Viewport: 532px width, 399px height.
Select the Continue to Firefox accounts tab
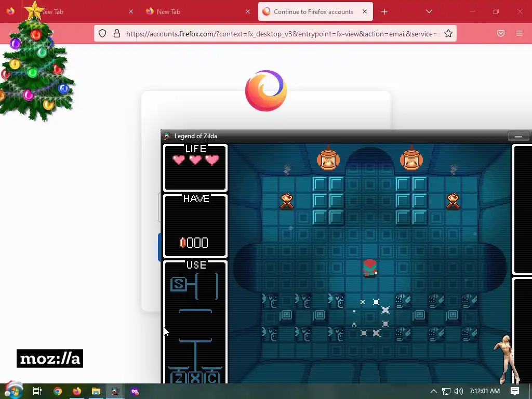pos(315,11)
